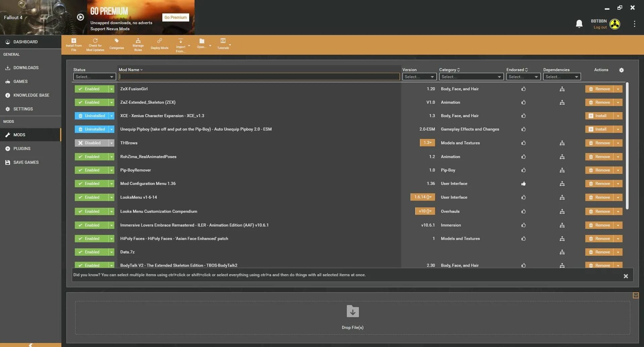Viewport: 644px width, 347px height.
Task: Click the mod list vertical scrollbar
Action: tap(627, 146)
